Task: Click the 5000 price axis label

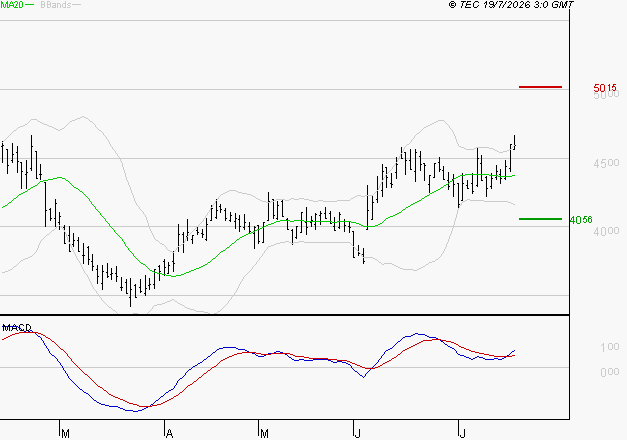Action: coord(606,95)
